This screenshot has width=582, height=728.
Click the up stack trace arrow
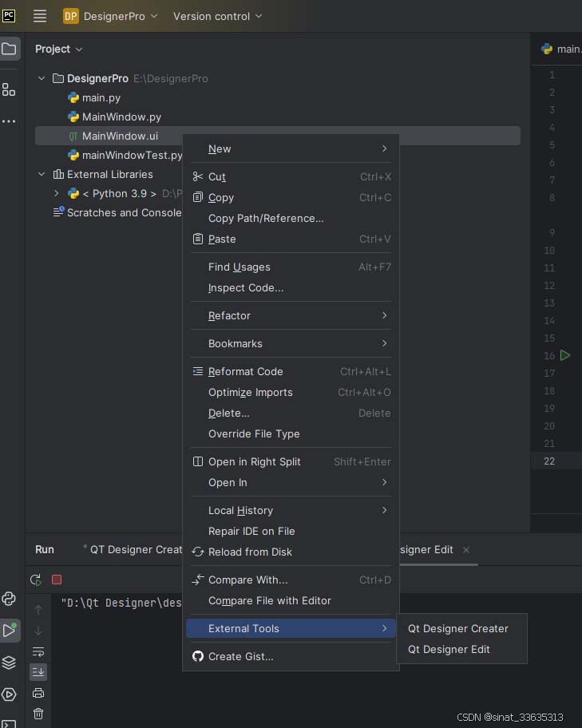pyautogui.click(x=38, y=610)
